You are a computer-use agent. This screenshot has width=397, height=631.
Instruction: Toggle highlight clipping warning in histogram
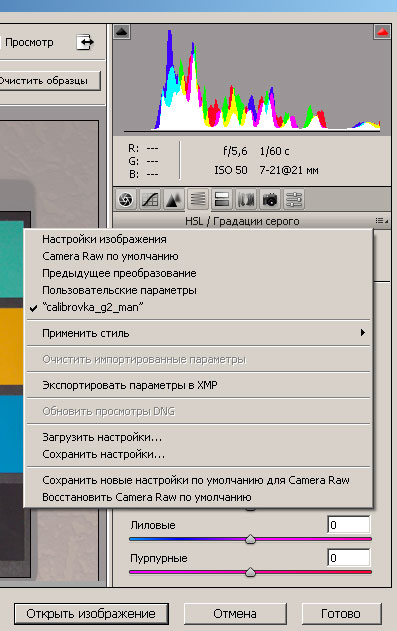click(x=382, y=32)
